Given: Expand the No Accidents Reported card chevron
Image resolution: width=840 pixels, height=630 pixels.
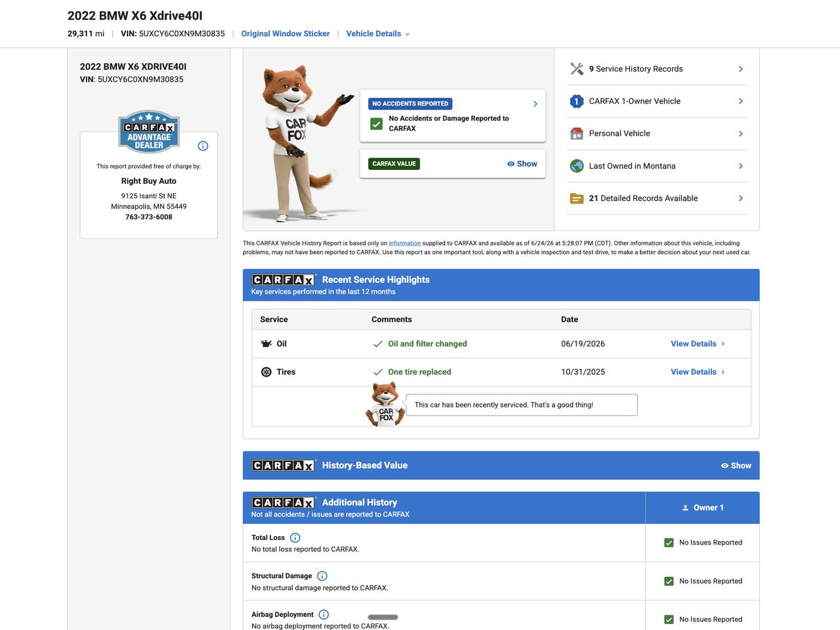Looking at the screenshot, I should [535, 104].
